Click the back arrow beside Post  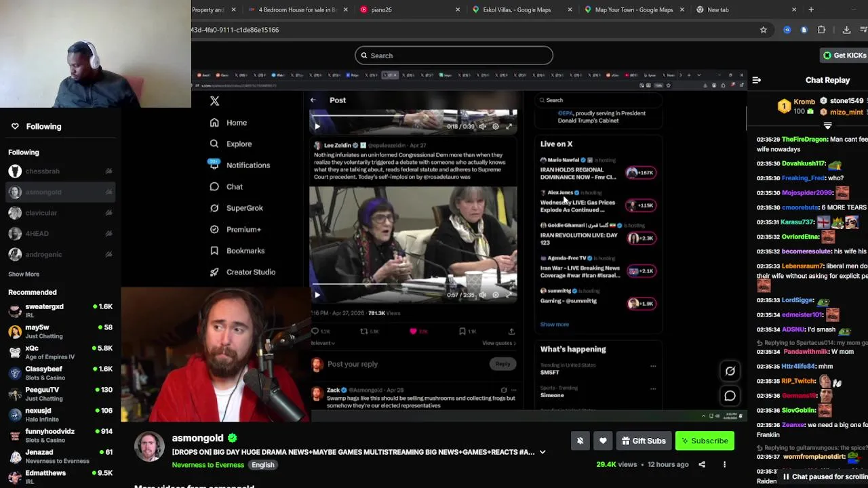tap(313, 100)
